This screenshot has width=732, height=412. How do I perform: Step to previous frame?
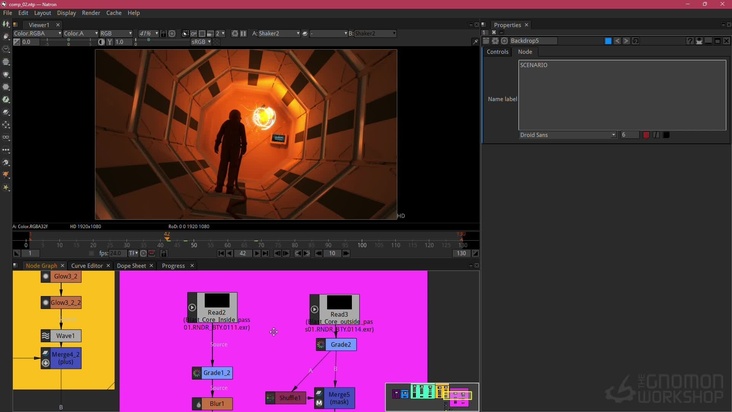tap(278, 253)
